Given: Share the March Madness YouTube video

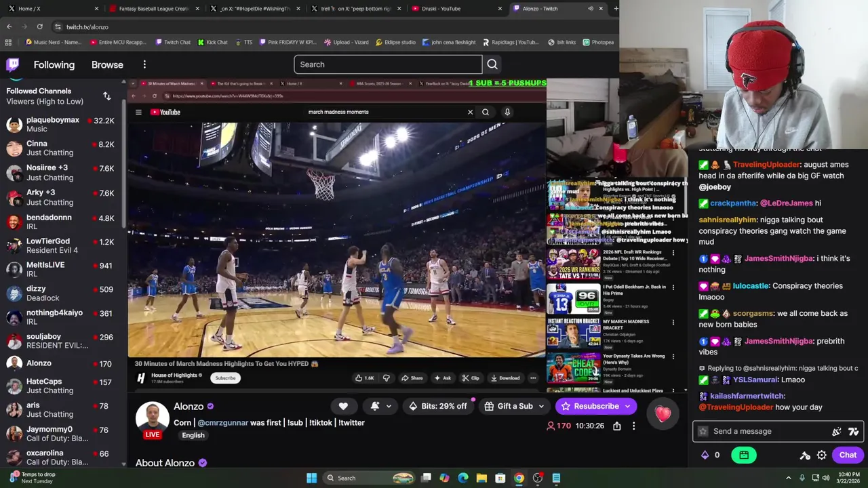Looking at the screenshot, I should 412,378.
